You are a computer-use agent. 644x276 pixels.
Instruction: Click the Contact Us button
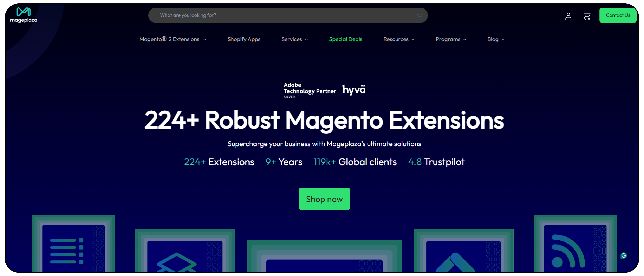[618, 15]
